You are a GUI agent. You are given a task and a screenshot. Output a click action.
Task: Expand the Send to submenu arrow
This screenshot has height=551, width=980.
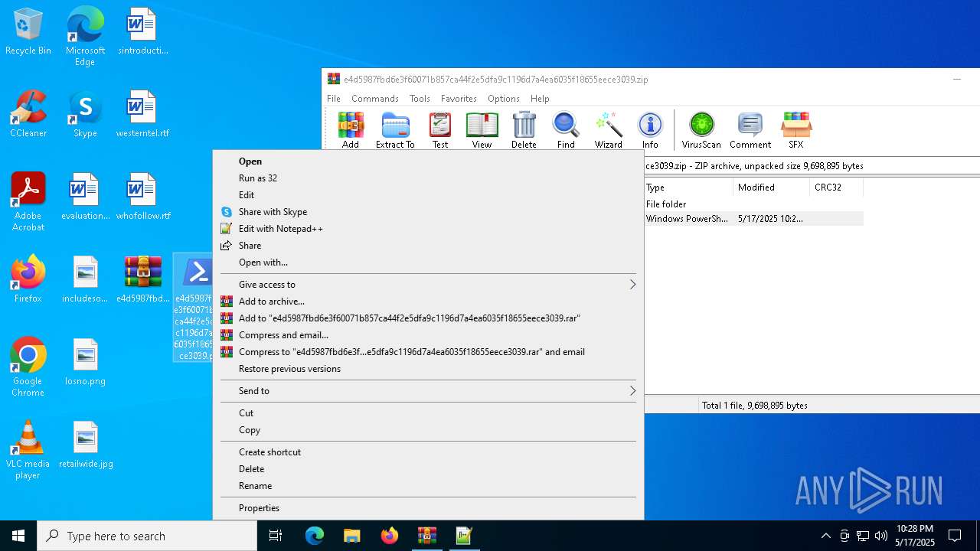(x=632, y=391)
